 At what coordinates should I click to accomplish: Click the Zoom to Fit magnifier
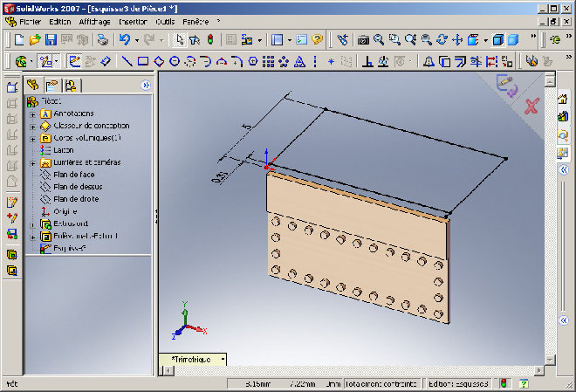click(x=379, y=39)
